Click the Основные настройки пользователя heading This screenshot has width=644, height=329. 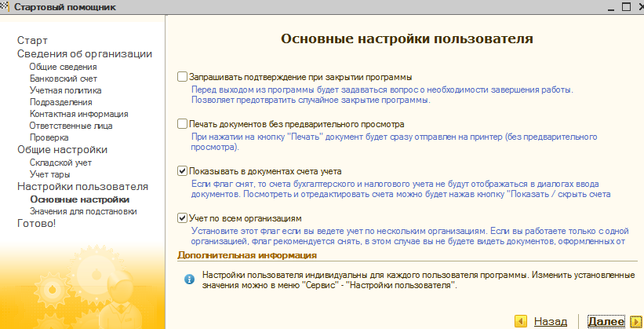(407, 38)
